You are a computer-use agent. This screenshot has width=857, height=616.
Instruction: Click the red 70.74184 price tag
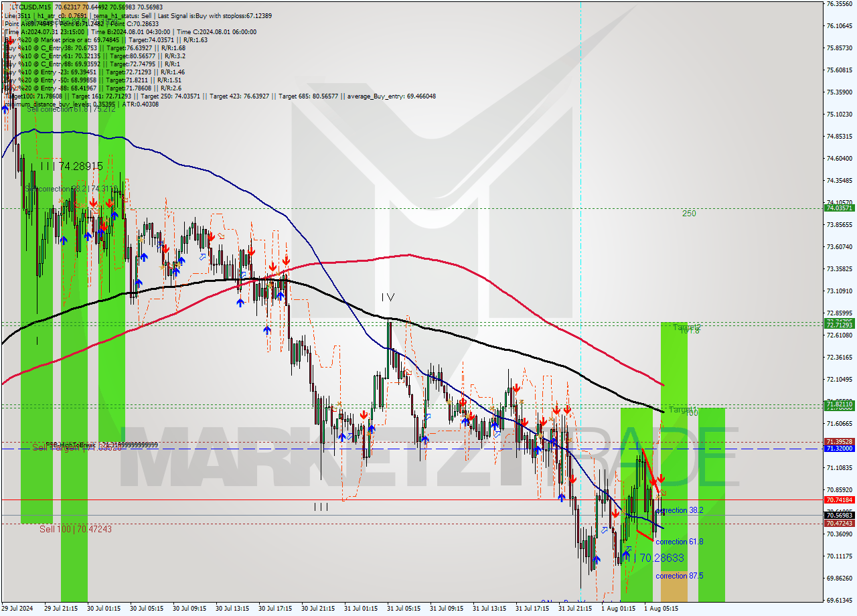click(839, 500)
